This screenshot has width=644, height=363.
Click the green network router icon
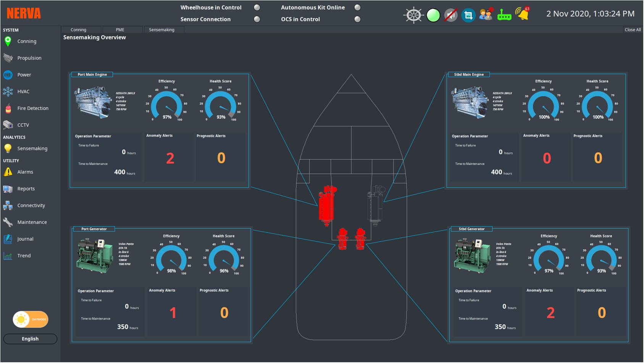[x=504, y=16]
